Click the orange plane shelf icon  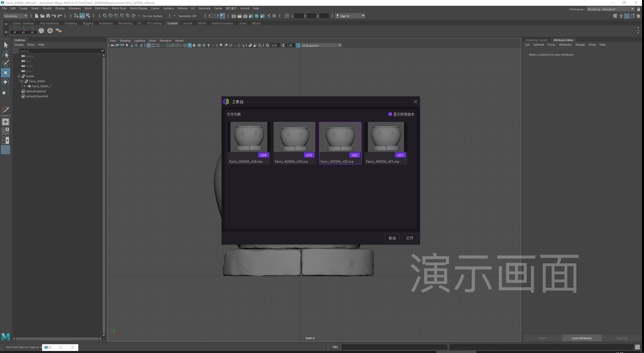click(59, 31)
